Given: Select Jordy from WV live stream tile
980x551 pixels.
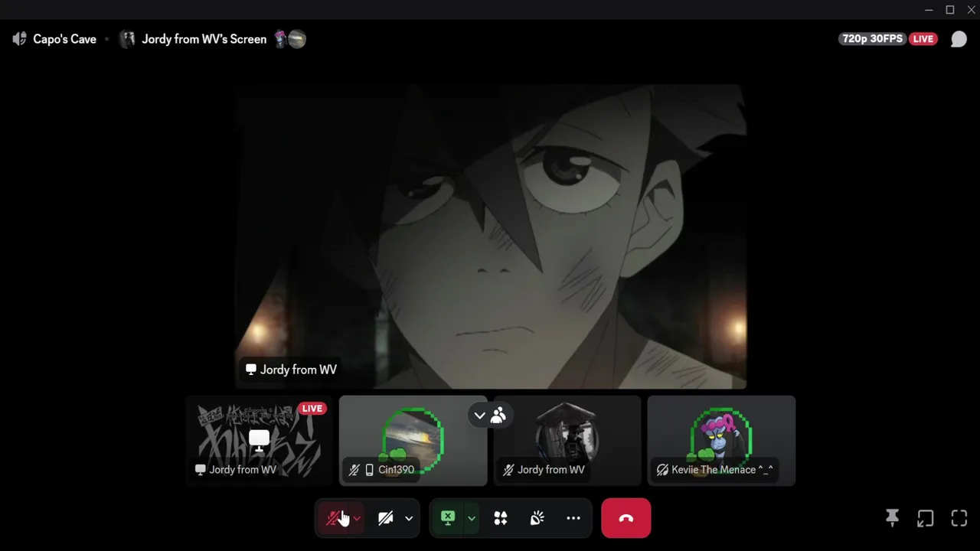Looking at the screenshot, I should pyautogui.click(x=259, y=441).
